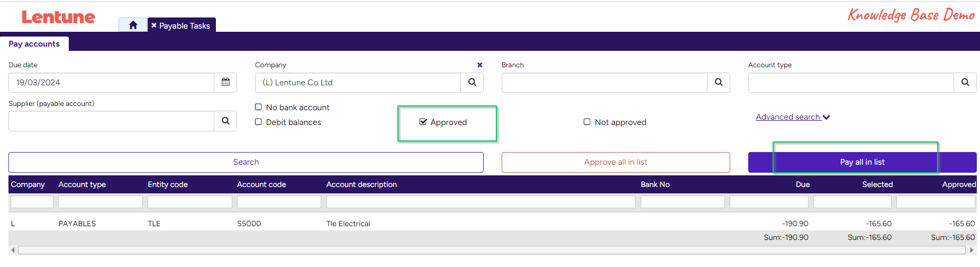
Task: Open Account type lookup search icon
Action: tap(965, 82)
